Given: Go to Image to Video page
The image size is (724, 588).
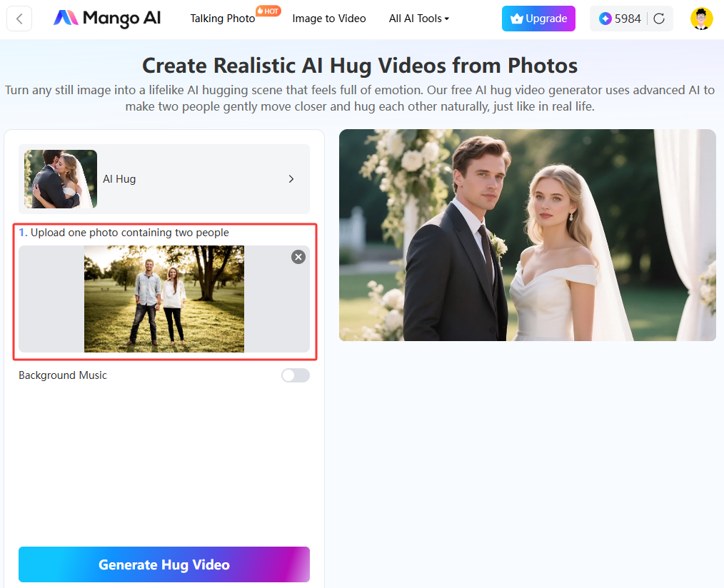Looking at the screenshot, I should [329, 19].
